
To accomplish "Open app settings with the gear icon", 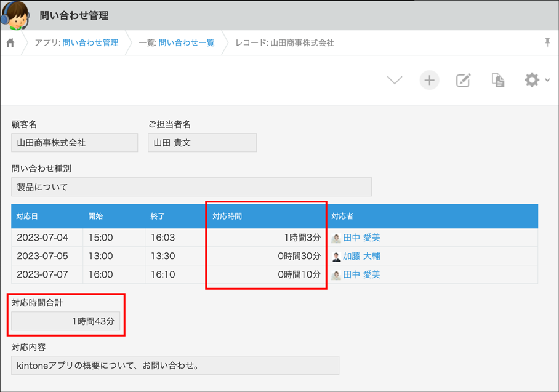I will click(532, 79).
